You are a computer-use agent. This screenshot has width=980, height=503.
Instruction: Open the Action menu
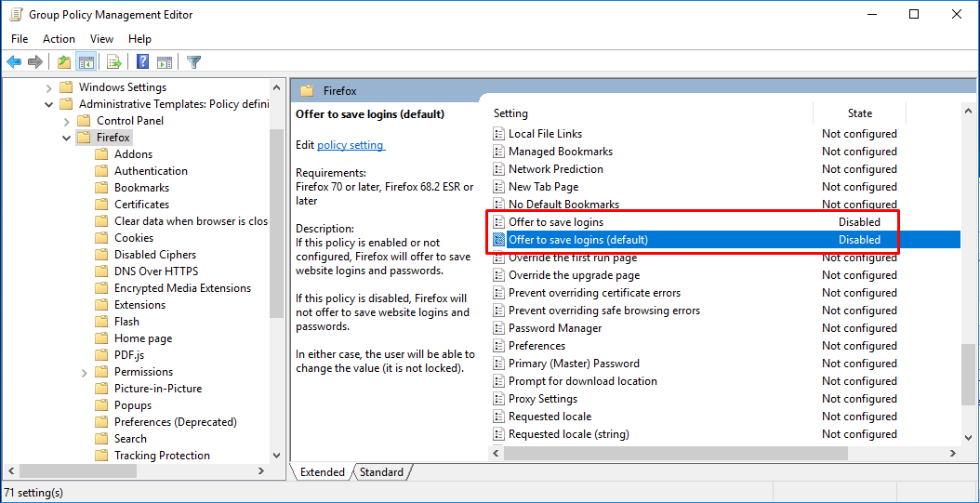[59, 39]
